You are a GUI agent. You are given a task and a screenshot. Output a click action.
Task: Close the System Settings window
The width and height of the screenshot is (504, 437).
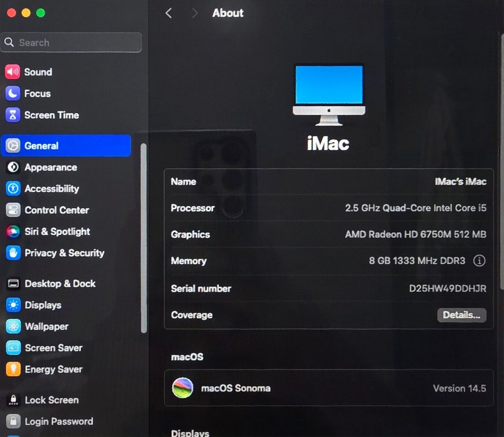click(12, 13)
